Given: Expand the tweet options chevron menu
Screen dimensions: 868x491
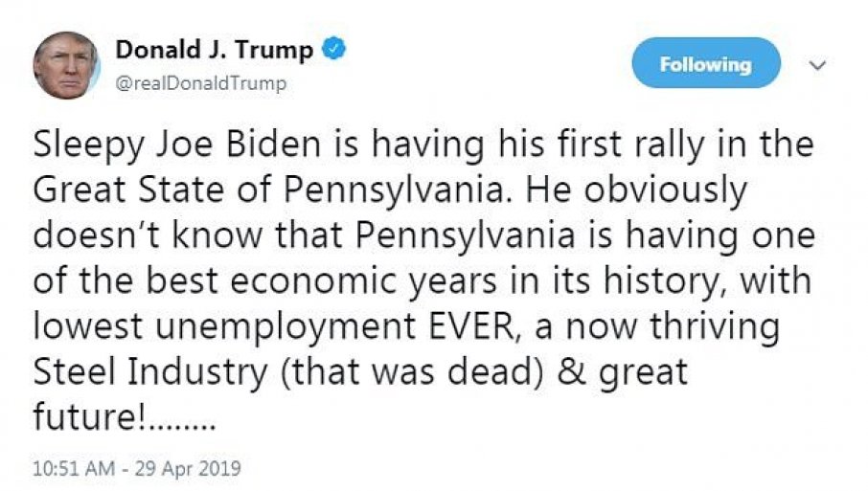Looking at the screenshot, I should 817,66.
